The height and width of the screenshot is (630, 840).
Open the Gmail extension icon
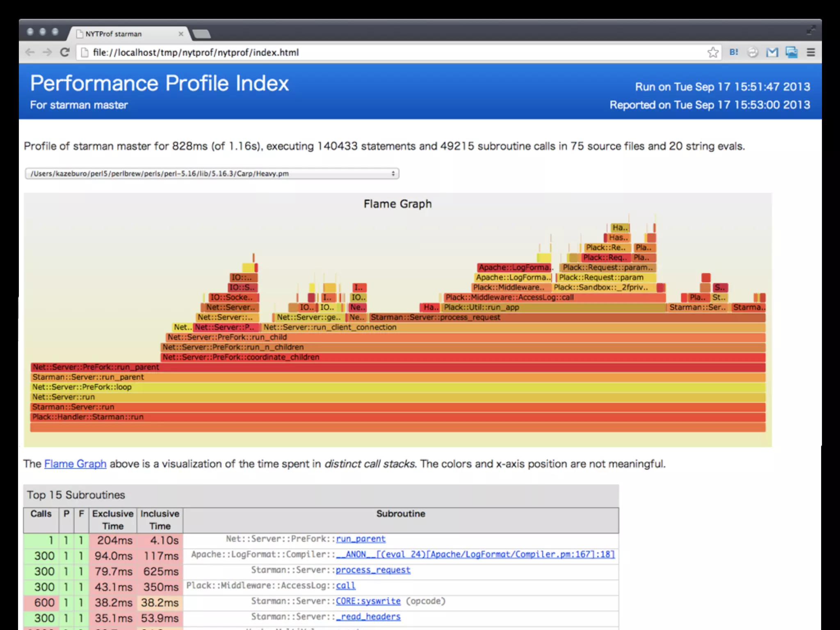click(772, 52)
